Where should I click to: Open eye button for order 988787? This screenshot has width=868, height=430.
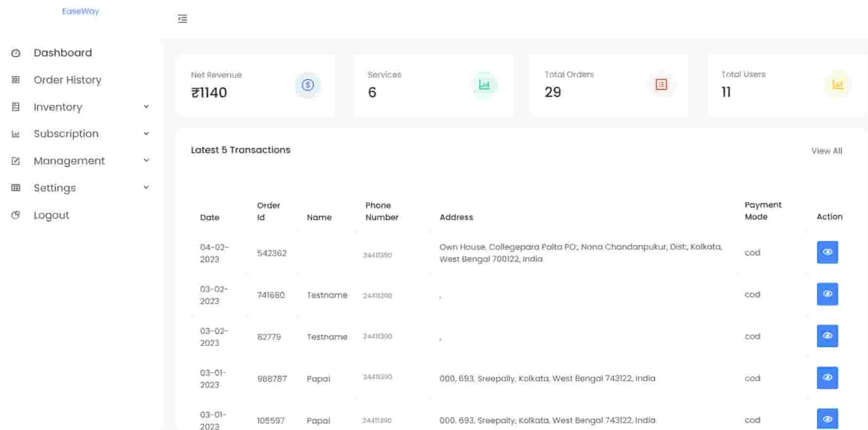(827, 377)
